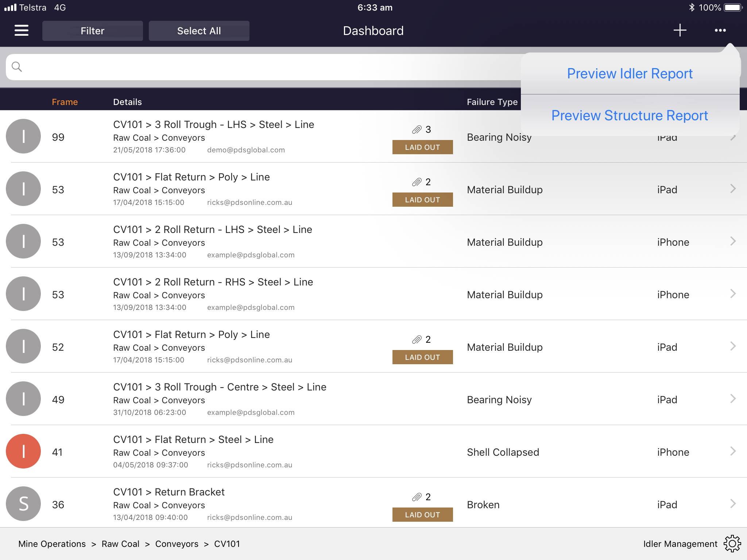Open 'CV101 > 3 Roll Trough - LHS > Steel > Line'

pos(214,125)
